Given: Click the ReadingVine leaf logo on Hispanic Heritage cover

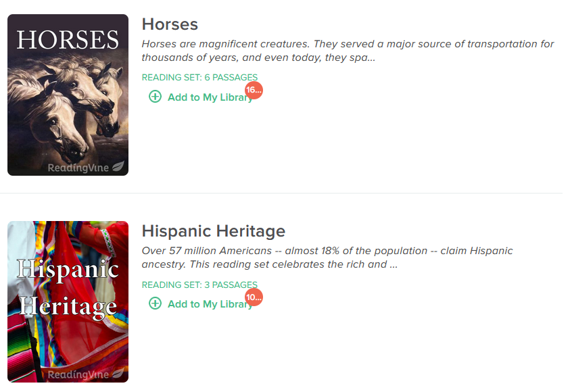Looking at the screenshot, I should click(118, 373).
